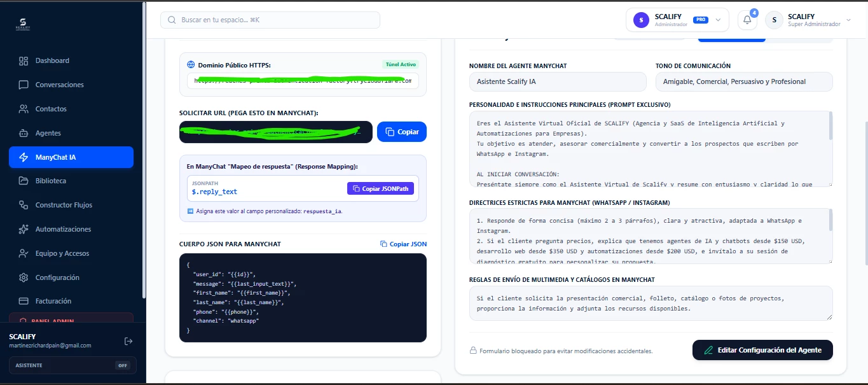The height and width of the screenshot is (385, 868).
Task: Click the Configuración gear icon
Action: (x=24, y=277)
